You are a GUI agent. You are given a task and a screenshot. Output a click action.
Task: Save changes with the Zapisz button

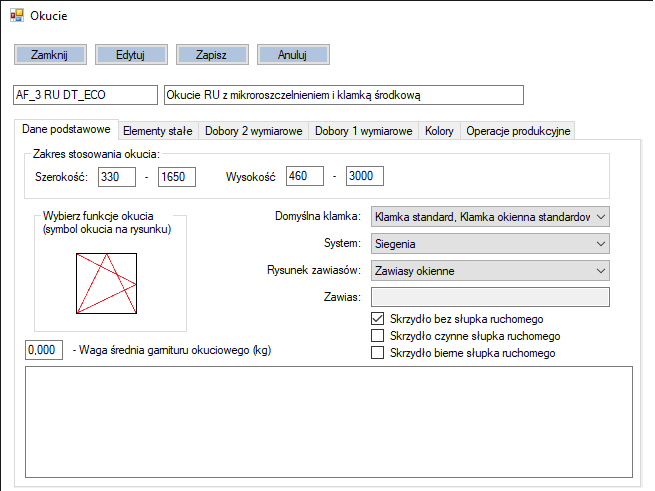coord(212,55)
